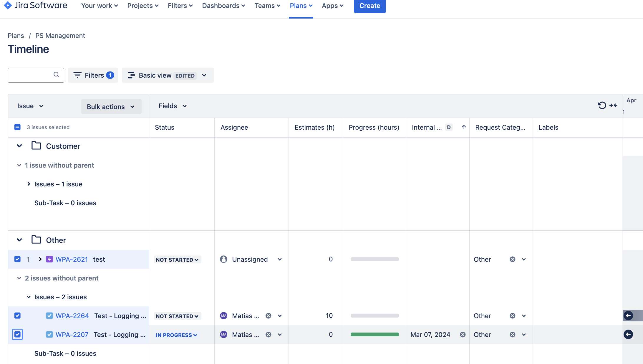Uncheck the WPA-2207 row checkbox
The height and width of the screenshot is (364, 643).
pyautogui.click(x=17, y=335)
